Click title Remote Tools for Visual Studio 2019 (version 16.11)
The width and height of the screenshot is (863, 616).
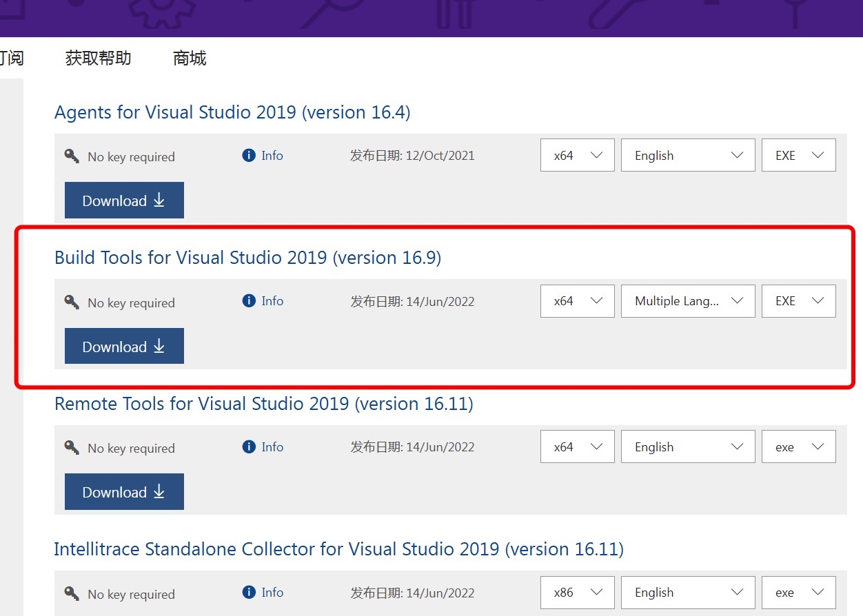coord(264,404)
